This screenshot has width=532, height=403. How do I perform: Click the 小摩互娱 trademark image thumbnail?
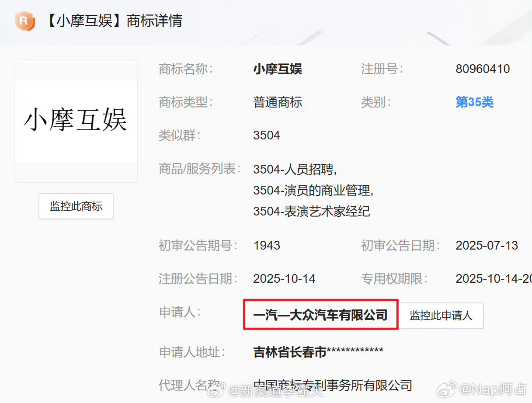tap(76, 121)
